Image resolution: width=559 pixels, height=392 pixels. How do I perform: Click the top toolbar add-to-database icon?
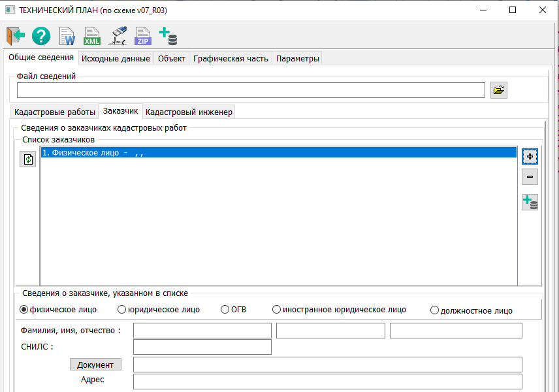tap(168, 36)
